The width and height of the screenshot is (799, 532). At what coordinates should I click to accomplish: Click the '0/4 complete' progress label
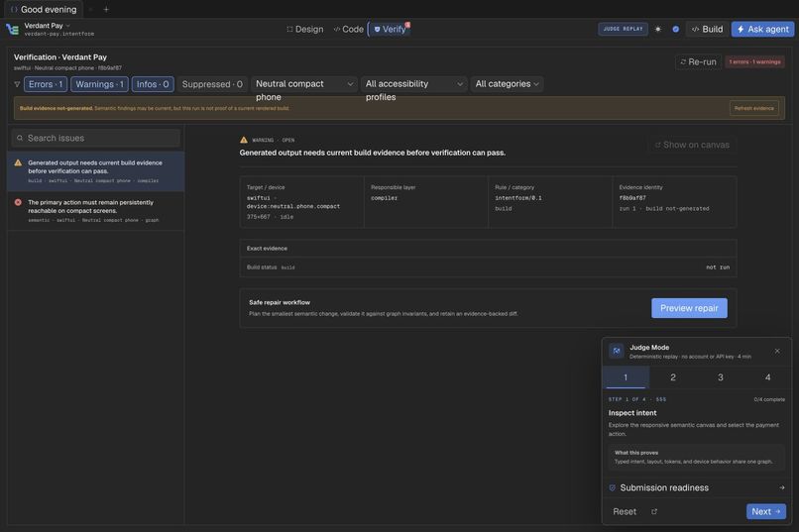click(769, 399)
